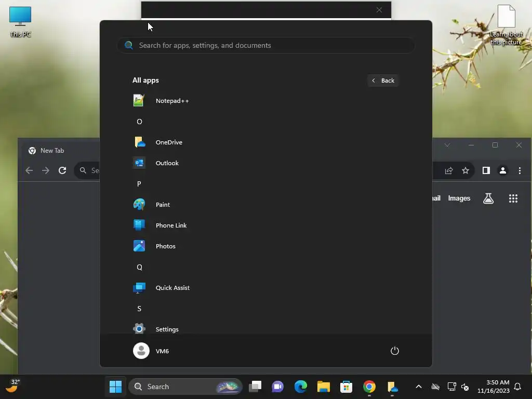Bookmark this tab with the star
The height and width of the screenshot is (399, 532).
pos(465,170)
